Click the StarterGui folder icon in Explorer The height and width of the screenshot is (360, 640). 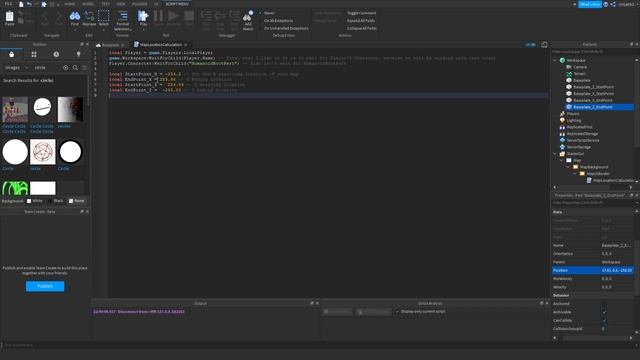[562, 154]
